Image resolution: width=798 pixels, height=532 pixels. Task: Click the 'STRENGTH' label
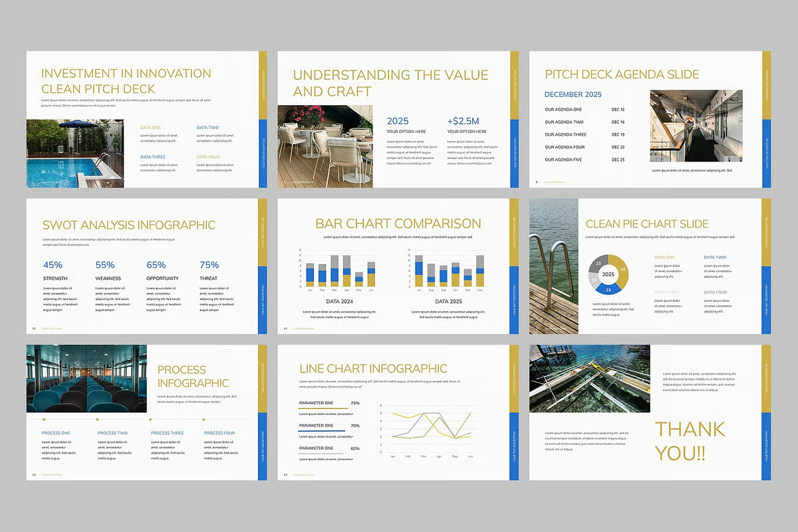pos(55,279)
